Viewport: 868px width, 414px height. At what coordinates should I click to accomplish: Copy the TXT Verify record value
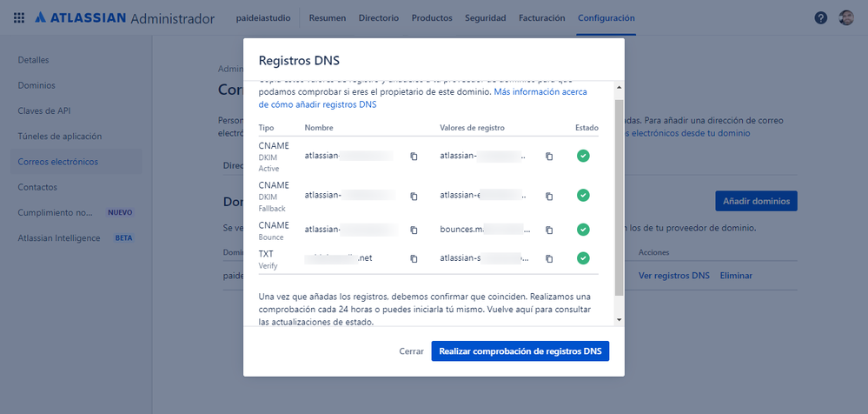pyautogui.click(x=549, y=258)
